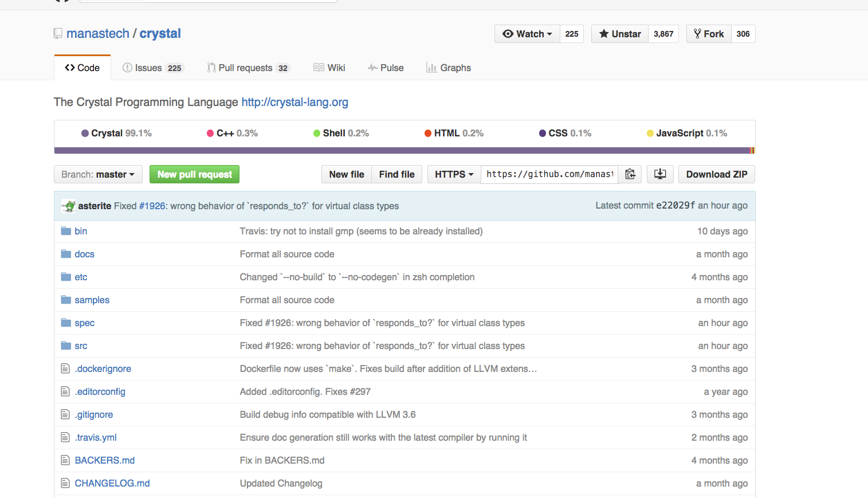Viewport: 868px width, 498px height.
Task: Open the Pulse tab
Action: point(386,68)
